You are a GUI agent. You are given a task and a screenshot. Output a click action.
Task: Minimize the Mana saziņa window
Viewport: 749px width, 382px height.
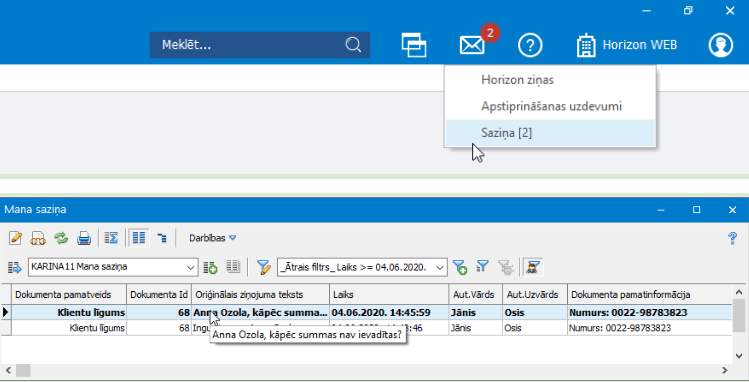(x=661, y=210)
